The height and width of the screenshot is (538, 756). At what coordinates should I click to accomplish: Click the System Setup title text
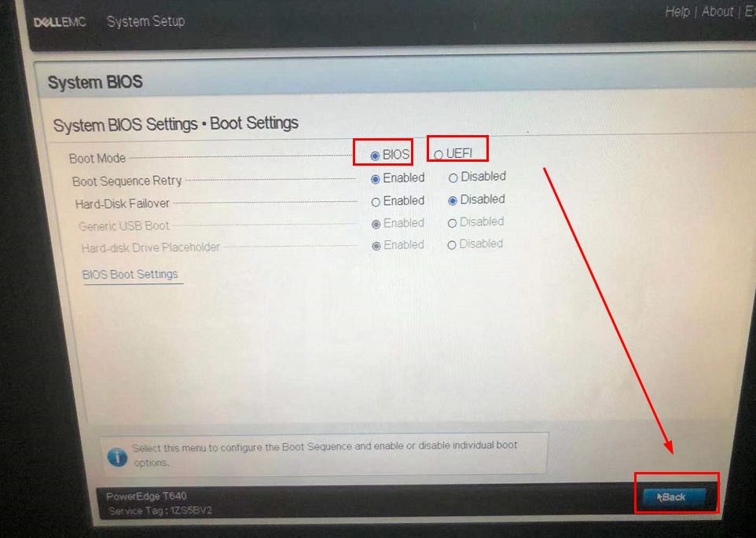coord(145,22)
